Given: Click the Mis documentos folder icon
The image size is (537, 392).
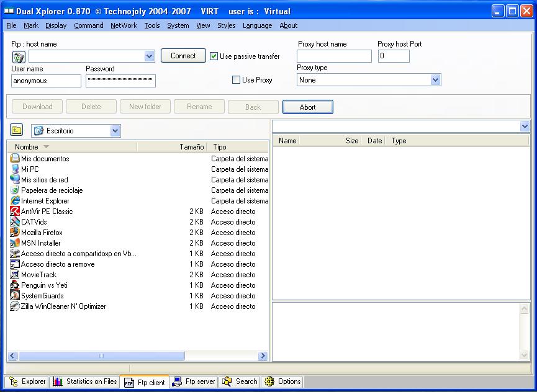Looking at the screenshot, I should click(x=15, y=158).
